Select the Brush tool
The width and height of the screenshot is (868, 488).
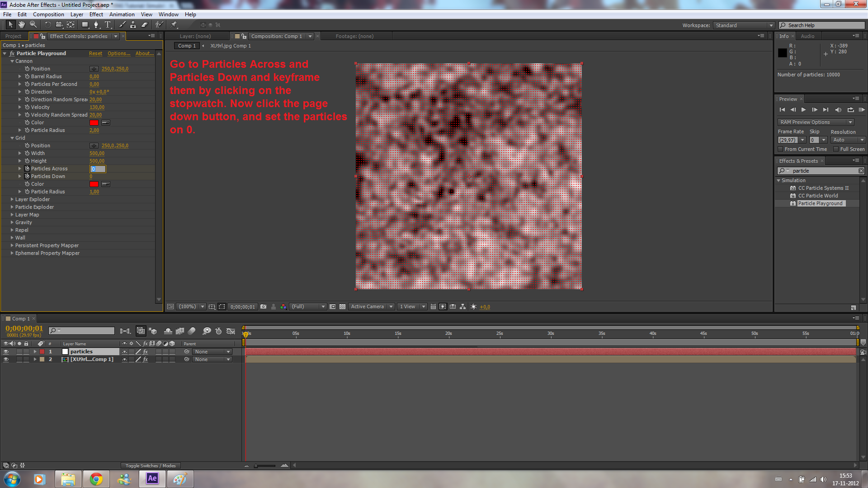[x=122, y=24]
